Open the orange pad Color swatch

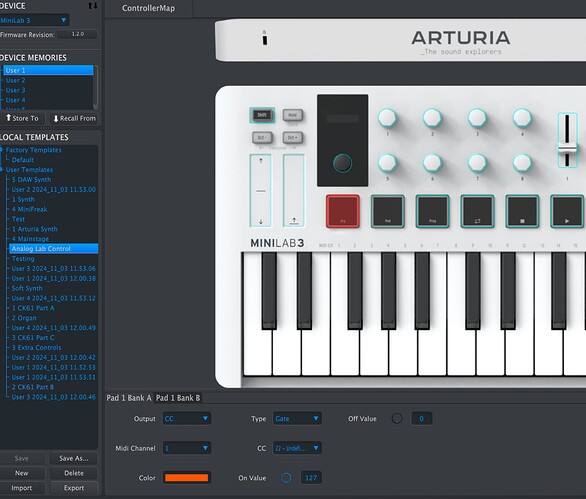(186, 478)
